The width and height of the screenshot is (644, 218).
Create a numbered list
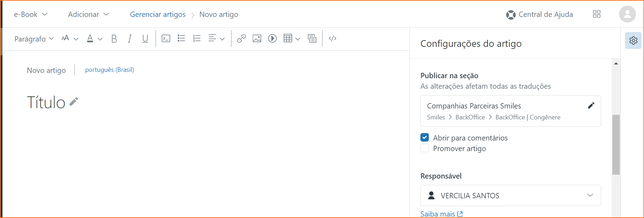click(x=197, y=38)
